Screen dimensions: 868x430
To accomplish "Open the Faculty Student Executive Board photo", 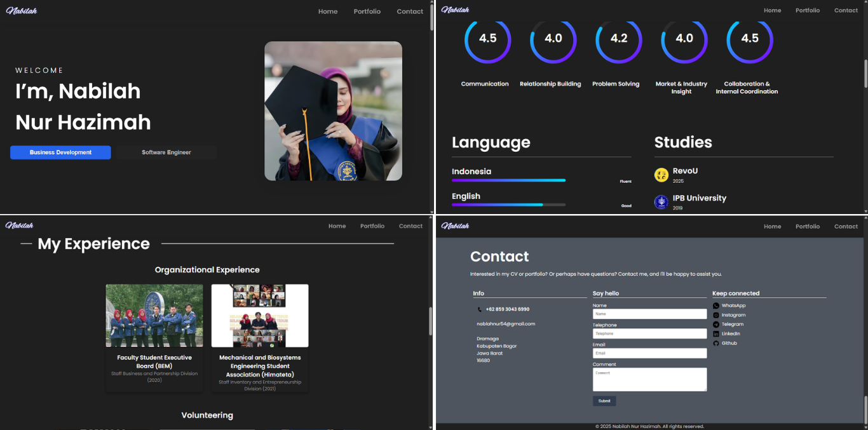I will coord(154,316).
